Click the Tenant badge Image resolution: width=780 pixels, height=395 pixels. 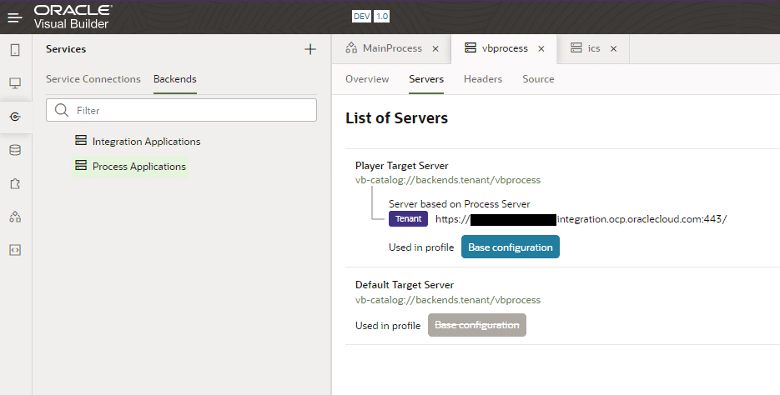408,219
